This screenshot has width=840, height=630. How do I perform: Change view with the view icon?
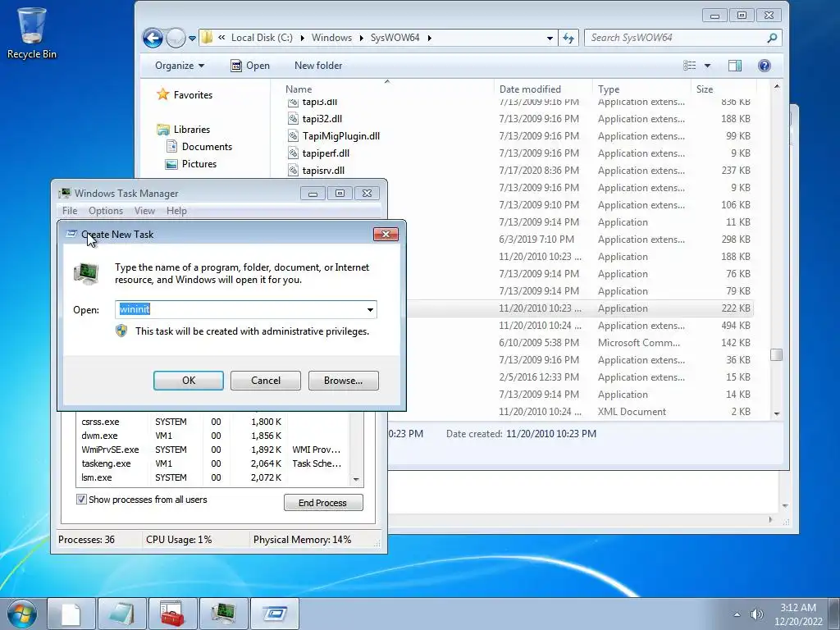(x=689, y=66)
